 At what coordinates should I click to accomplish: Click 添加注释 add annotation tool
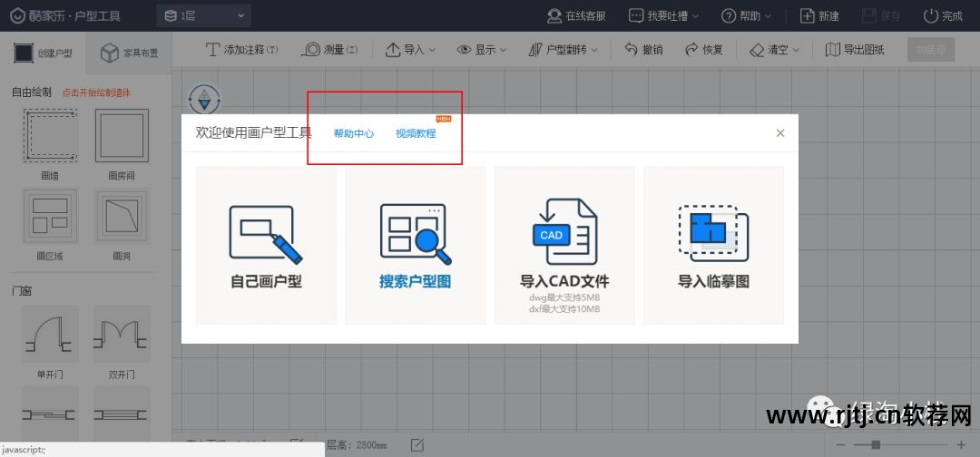pos(242,50)
